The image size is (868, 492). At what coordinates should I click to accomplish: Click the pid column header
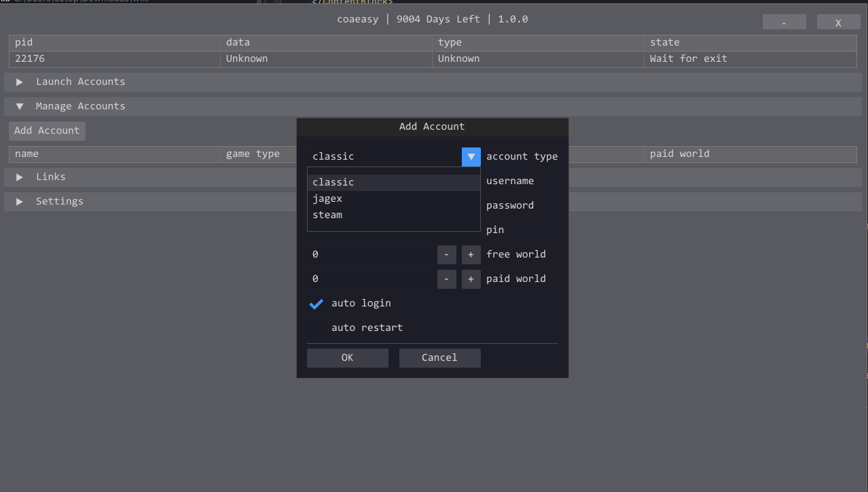tap(115, 42)
